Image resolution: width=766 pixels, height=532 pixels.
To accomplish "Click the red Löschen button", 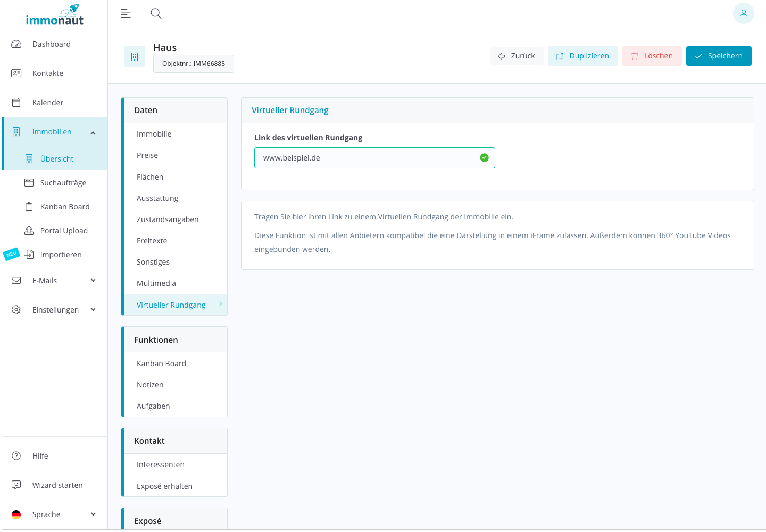I will (652, 56).
